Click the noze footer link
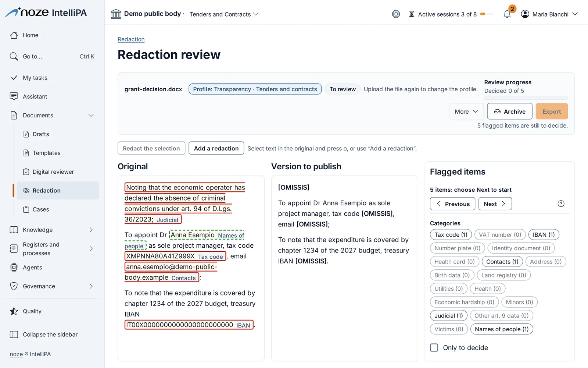The height and width of the screenshot is (368, 588). (x=16, y=354)
